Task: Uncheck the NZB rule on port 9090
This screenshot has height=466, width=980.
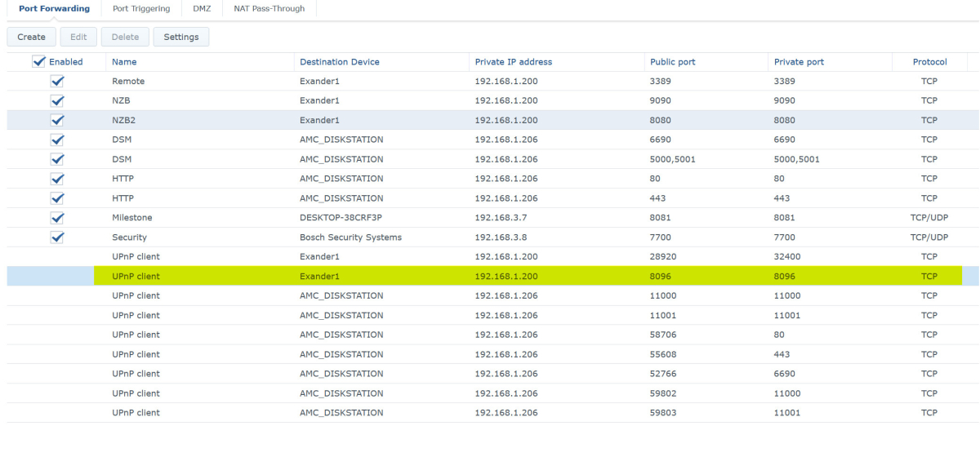Action: (x=57, y=101)
